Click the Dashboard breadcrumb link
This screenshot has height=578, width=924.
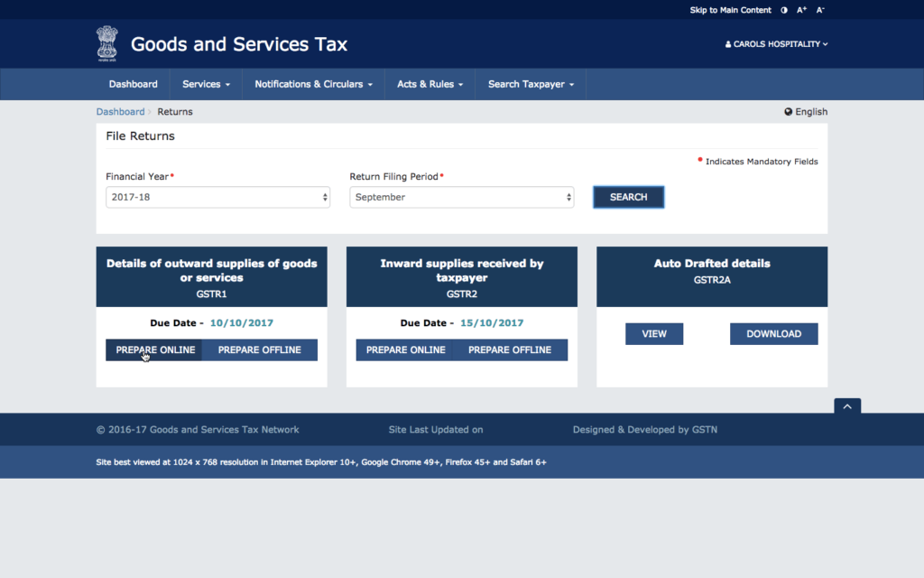click(120, 111)
